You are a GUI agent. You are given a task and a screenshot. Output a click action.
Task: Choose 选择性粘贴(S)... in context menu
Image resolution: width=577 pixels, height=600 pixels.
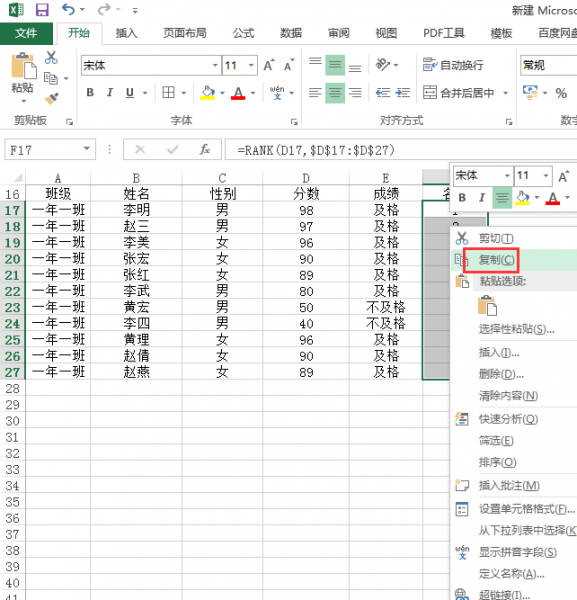pyautogui.click(x=517, y=329)
